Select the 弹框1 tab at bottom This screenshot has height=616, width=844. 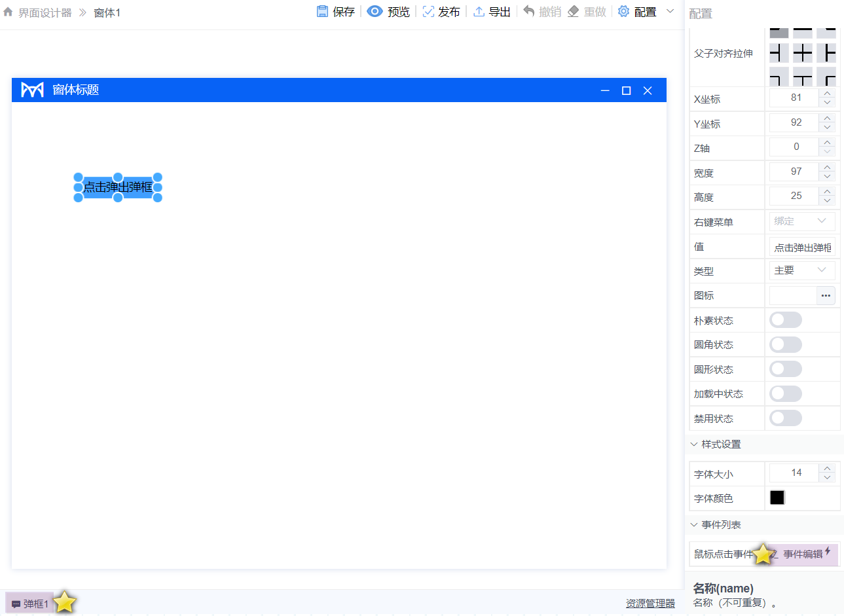click(30, 604)
